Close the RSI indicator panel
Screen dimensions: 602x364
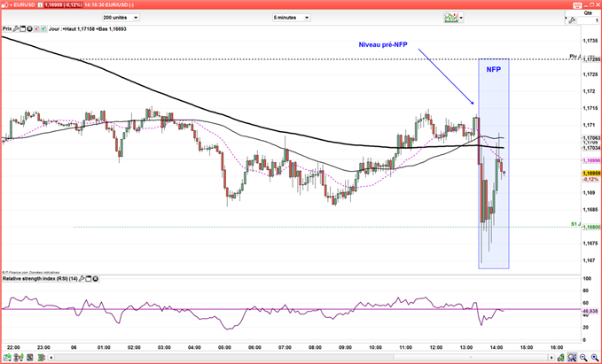pos(95,279)
